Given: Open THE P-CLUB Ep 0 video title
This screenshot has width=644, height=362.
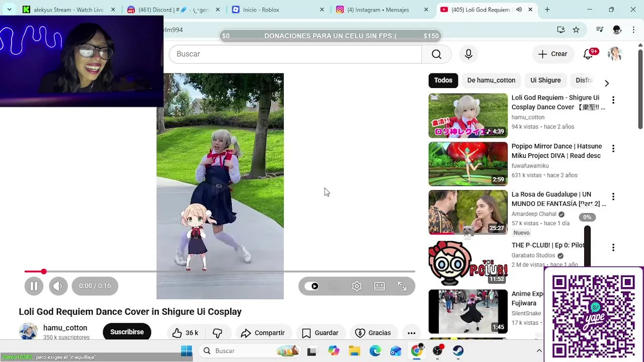Looking at the screenshot, I should [548, 245].
